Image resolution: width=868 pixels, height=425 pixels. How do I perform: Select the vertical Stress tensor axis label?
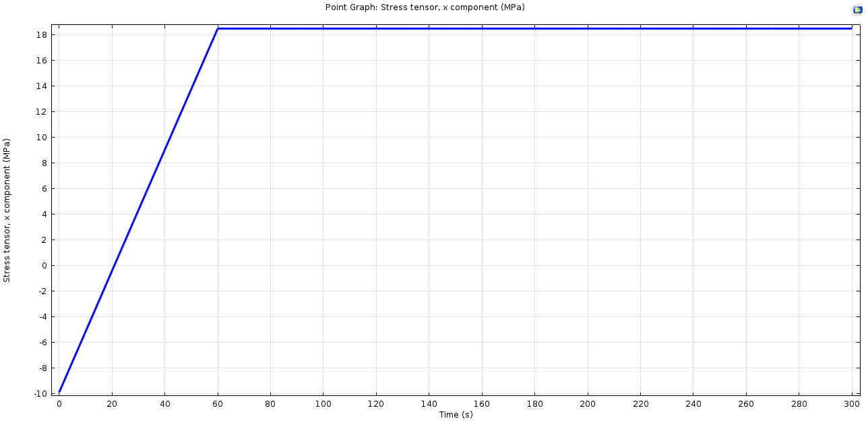[x=7, y=210]
